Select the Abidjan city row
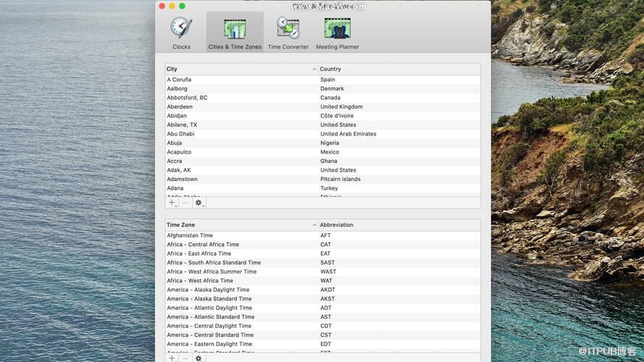The width and height of the screenshot is (644, 362). 323,116
